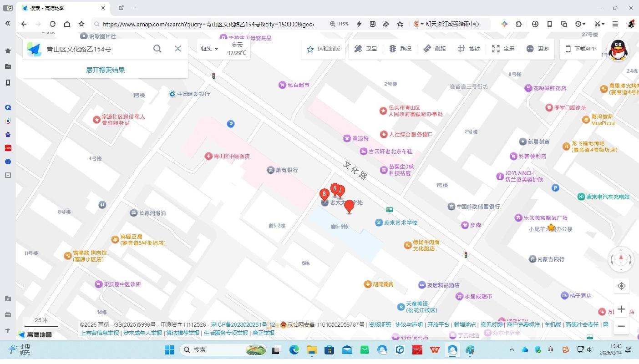Toggle traffic conditions layer (路况)

click(x=400, y=49)
